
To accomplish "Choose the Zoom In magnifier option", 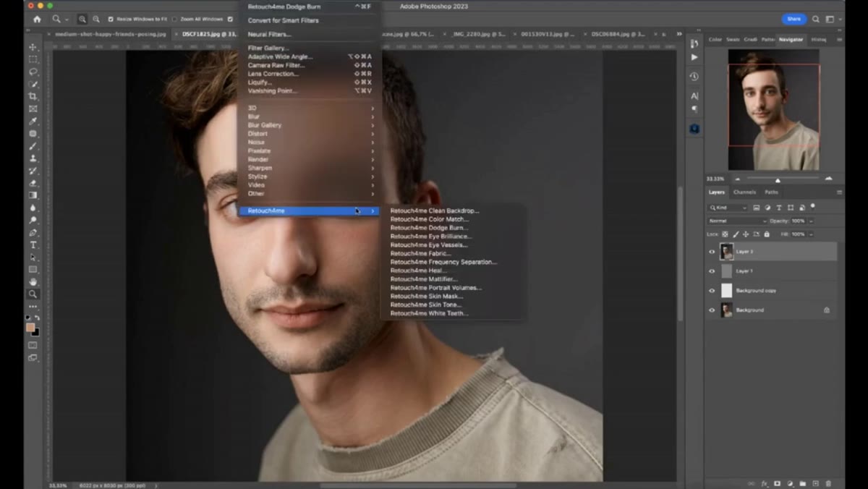I will coord(82,19).
